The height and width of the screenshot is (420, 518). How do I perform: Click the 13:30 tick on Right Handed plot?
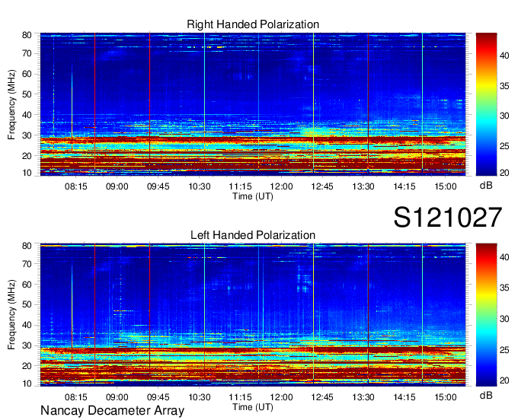(363, 186)
